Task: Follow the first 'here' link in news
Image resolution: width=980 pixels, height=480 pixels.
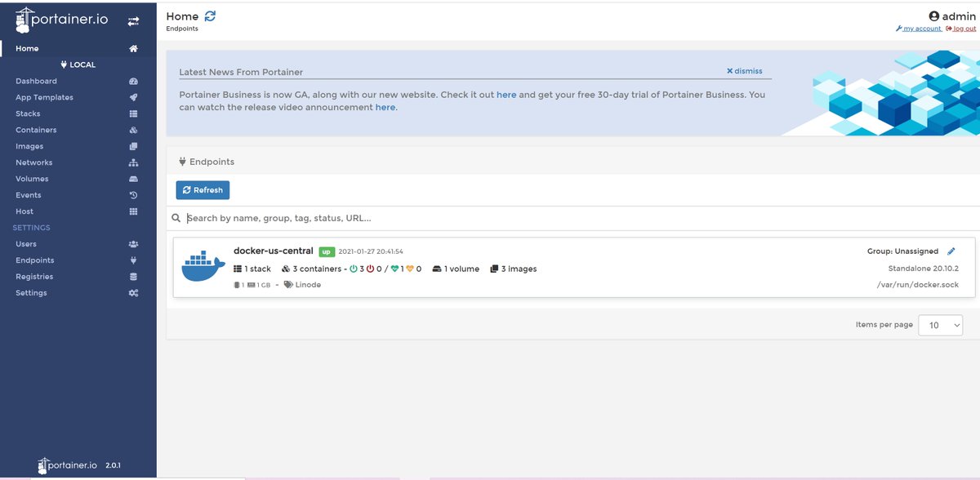Action: (x=506, y=95)
